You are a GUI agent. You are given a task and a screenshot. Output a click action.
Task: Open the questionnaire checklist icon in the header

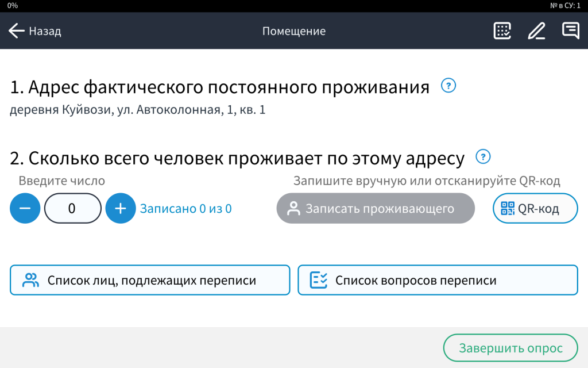pyautogui.click(x=502, y=31)
